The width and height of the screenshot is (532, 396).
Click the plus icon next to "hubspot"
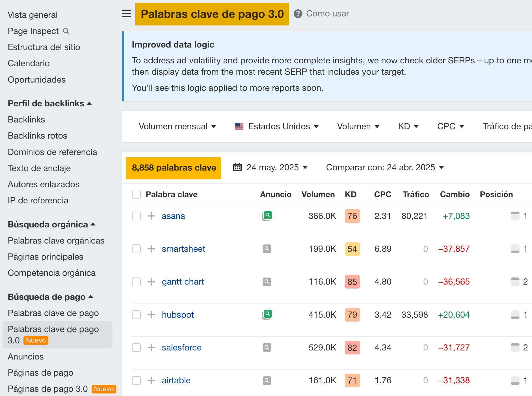pos(151,315)
